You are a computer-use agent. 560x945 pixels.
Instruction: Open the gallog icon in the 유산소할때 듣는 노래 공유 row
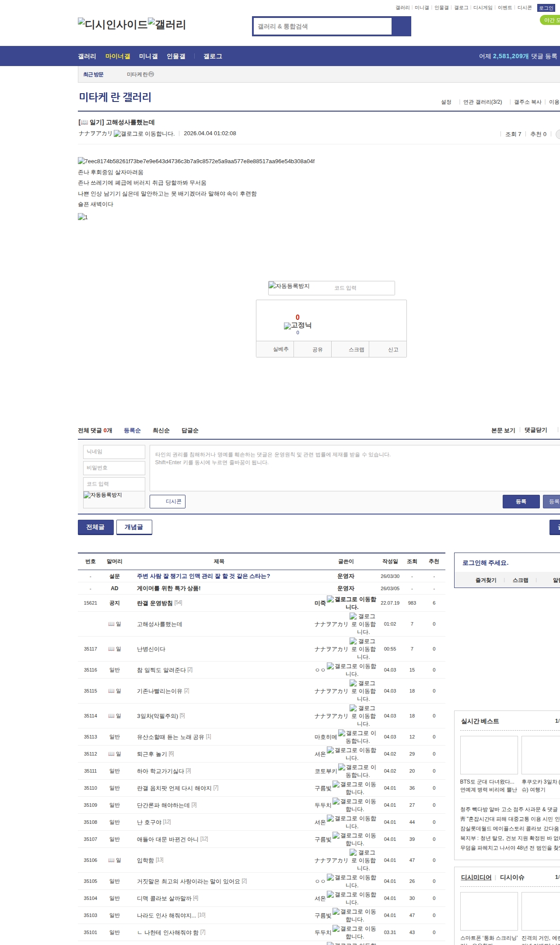coord(357,737)
